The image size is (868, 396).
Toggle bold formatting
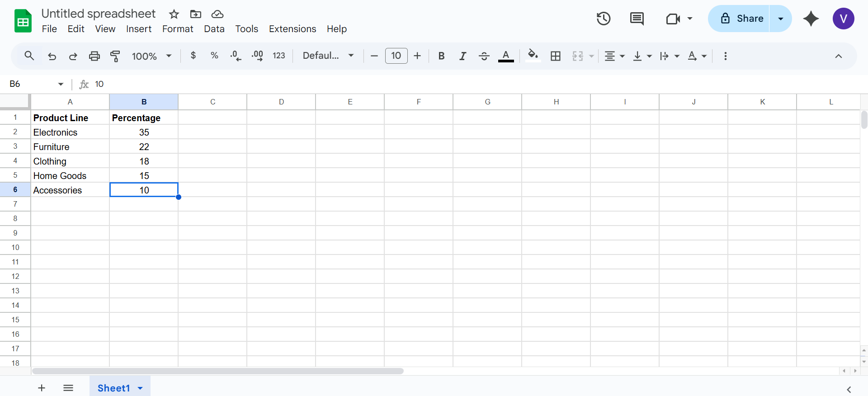(x=442, y=56)
